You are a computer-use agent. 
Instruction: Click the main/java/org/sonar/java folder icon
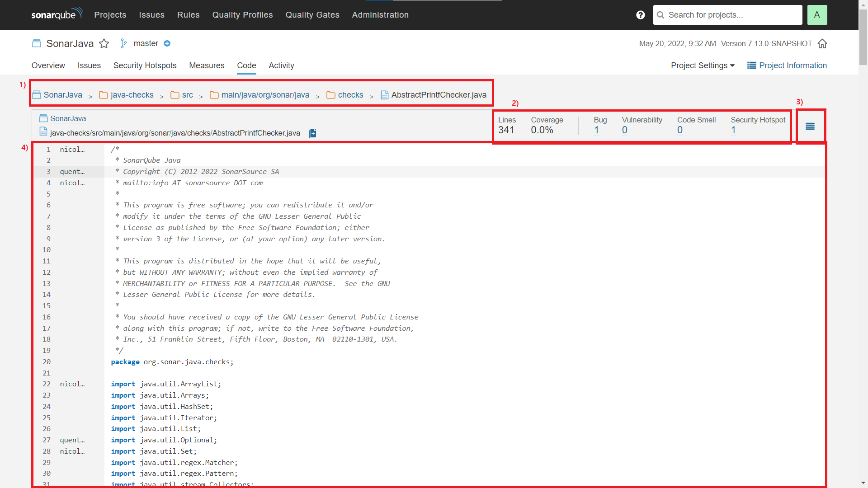[214, 95]
